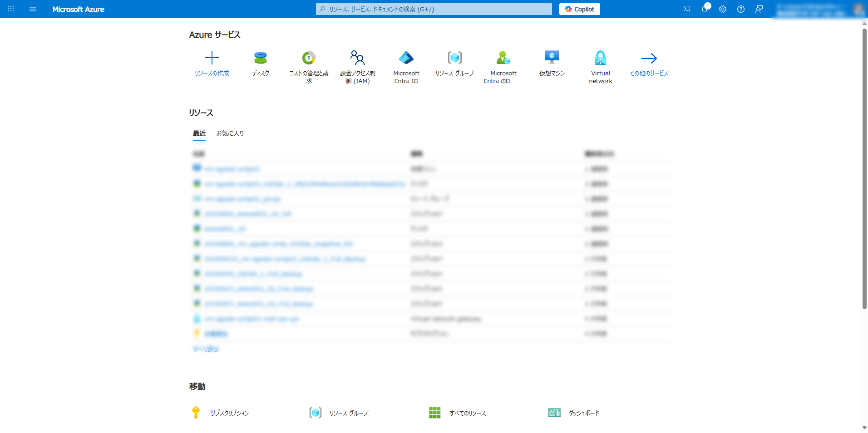Open the apps grid launcher

pyautogui.click(x=11, y=9)
